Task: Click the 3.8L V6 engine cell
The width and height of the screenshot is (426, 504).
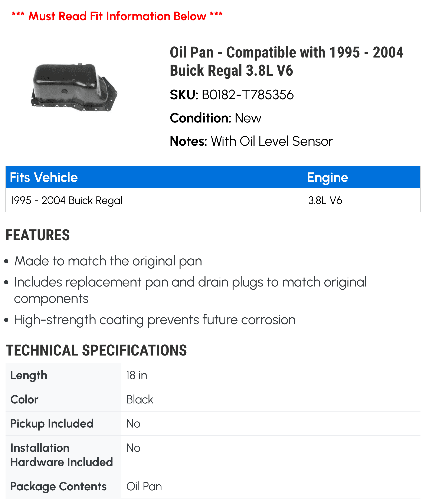Action: [x=325, y=200]
